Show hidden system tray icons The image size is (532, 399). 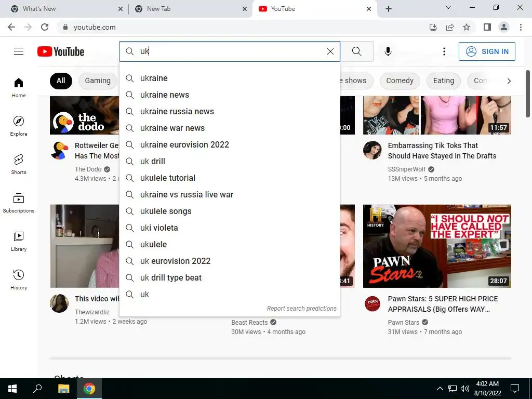pyautogui.click(x=440, y=389)
